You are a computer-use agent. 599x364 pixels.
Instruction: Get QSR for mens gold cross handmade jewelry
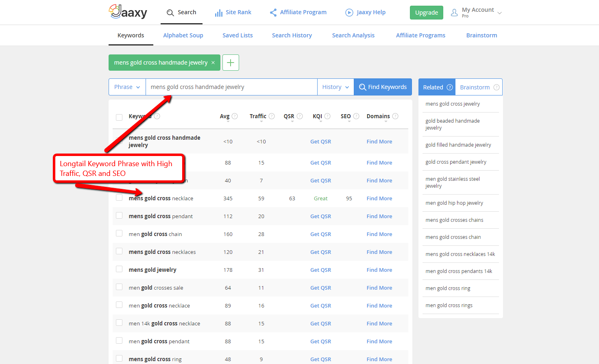(x=320, y=142)
